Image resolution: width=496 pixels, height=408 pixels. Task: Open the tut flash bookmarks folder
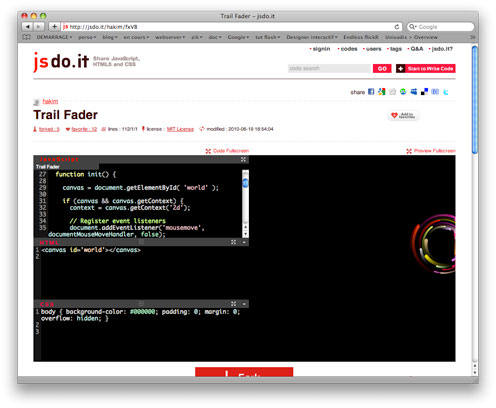tap(268, 37)
